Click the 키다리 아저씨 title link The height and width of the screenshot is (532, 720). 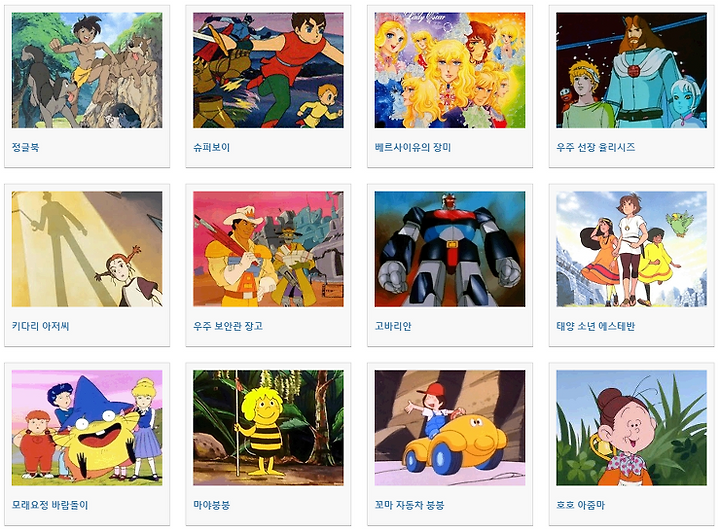click(x=40, y=326)
